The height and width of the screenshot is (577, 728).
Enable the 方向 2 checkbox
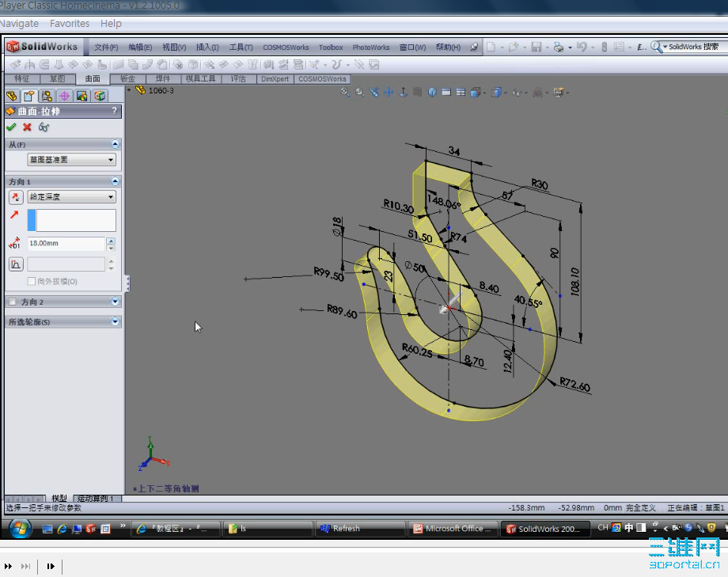(13, 302)
